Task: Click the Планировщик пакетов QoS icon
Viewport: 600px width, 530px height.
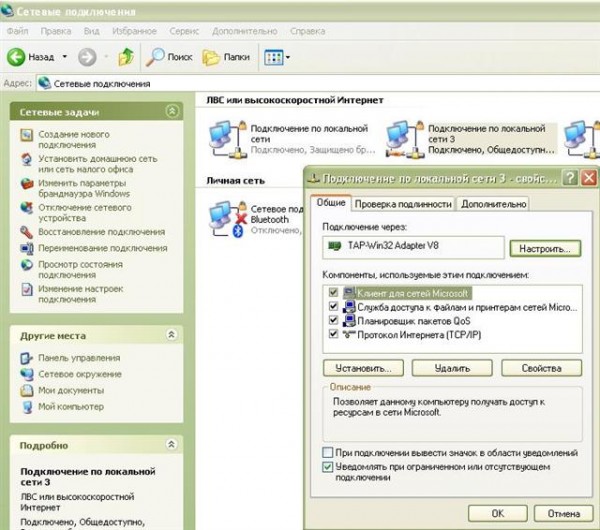Action: point(349,320)
